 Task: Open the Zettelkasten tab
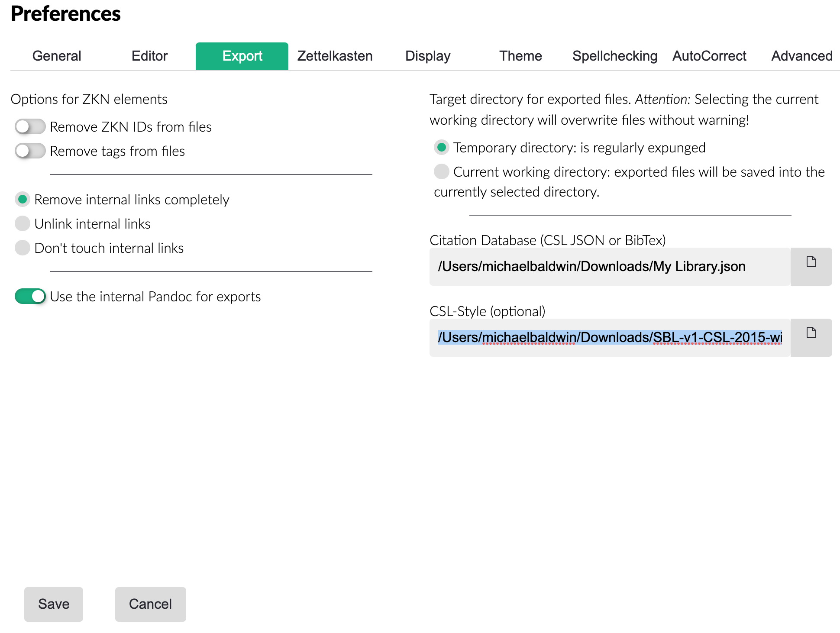click(x=335, y=56)
